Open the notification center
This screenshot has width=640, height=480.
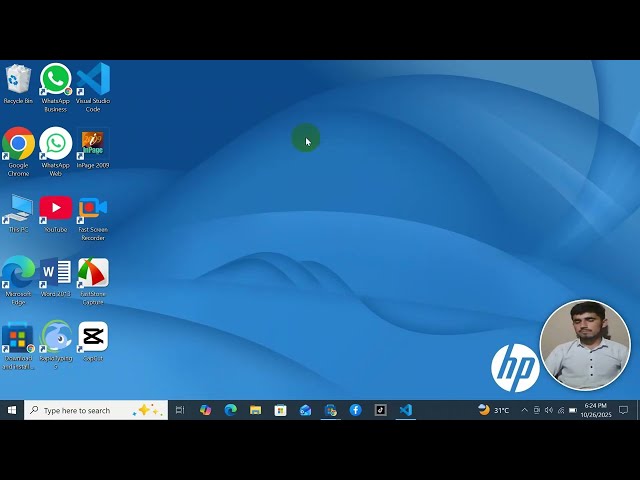(x=623, y=410)
